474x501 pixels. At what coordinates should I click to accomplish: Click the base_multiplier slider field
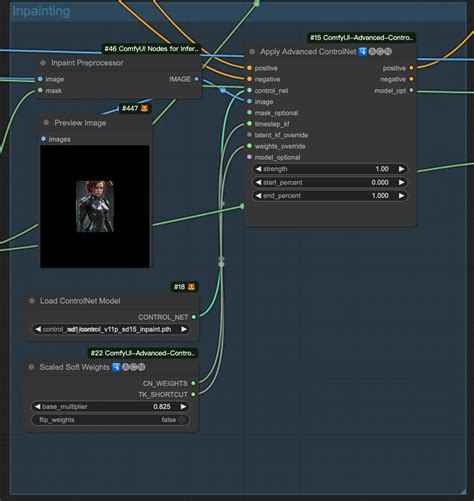(110, 407)
